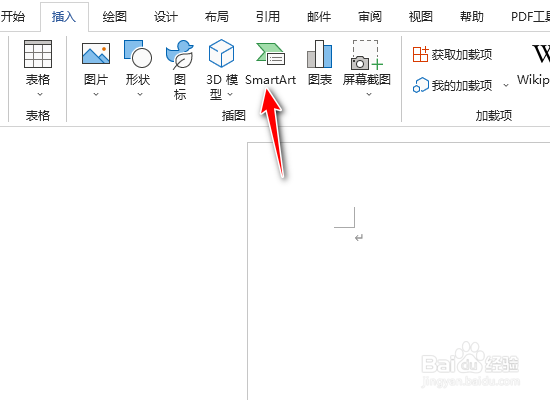Switch to the 引用 tab

[268, 16]
